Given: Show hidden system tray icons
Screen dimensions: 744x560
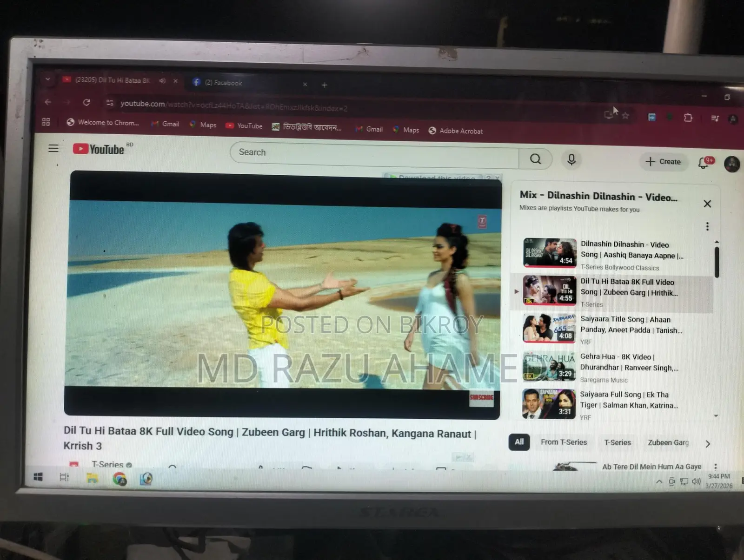Looking at the screenshot, I should [659, 482].
